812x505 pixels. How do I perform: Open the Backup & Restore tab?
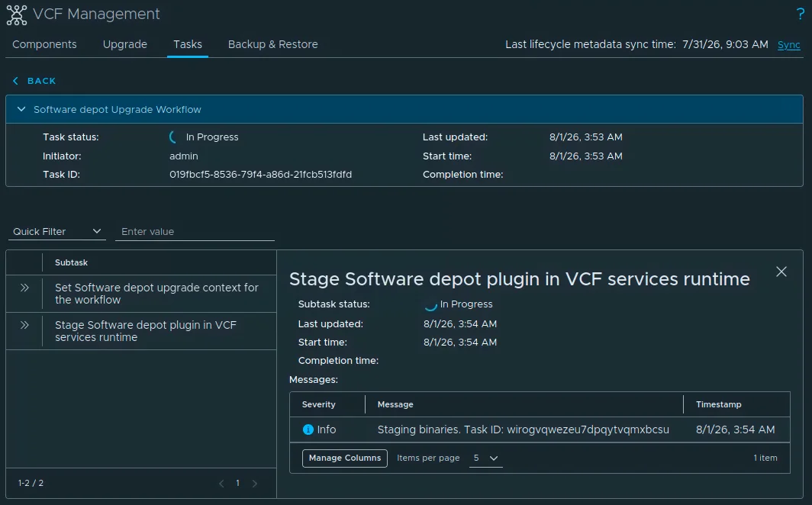point(273,44)
